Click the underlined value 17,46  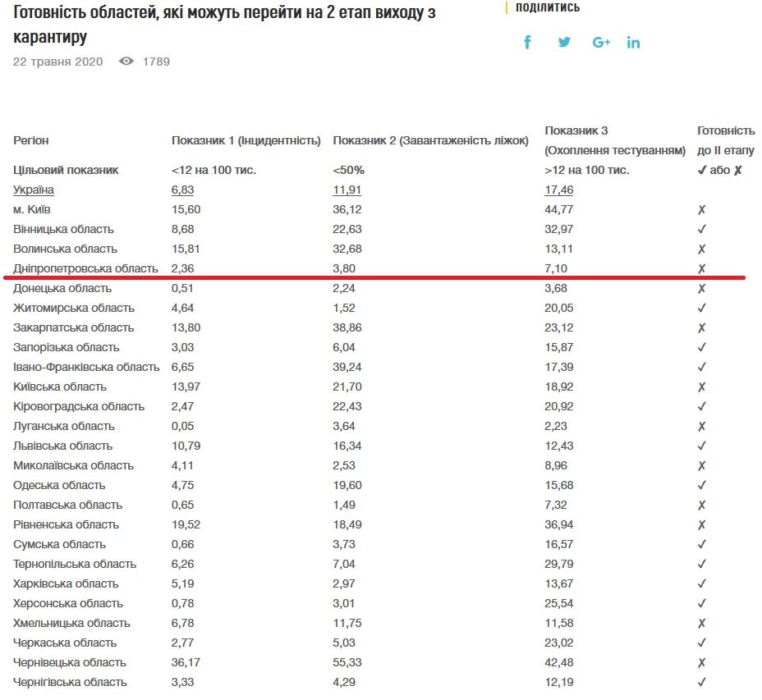pyautogui.click(x=559, y=190)
